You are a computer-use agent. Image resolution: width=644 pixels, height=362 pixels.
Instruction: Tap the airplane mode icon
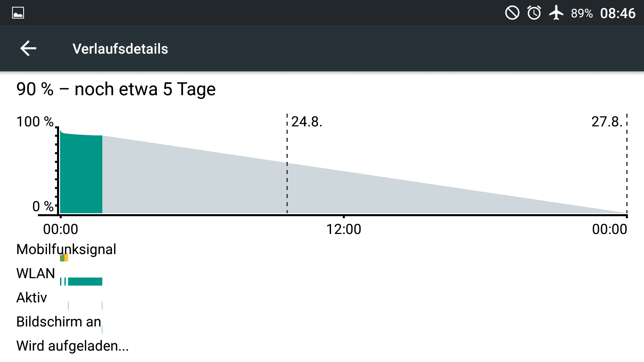[556, 13]
